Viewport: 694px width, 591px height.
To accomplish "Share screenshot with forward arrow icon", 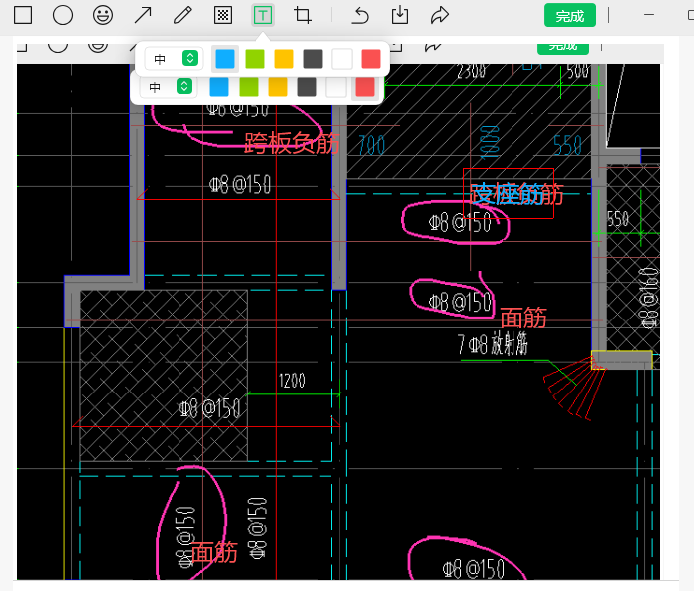I will pos(440,15).
